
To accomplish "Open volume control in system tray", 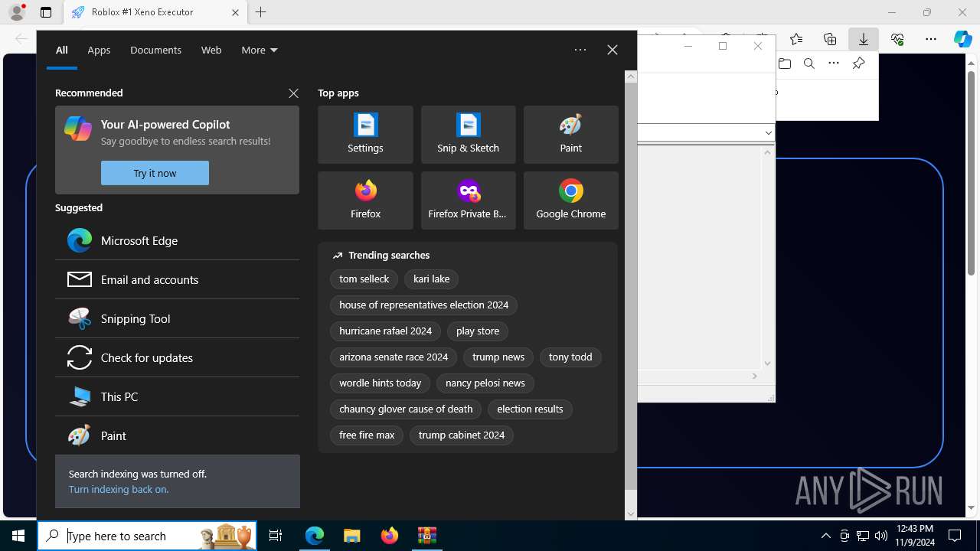I will coord(881,536).
